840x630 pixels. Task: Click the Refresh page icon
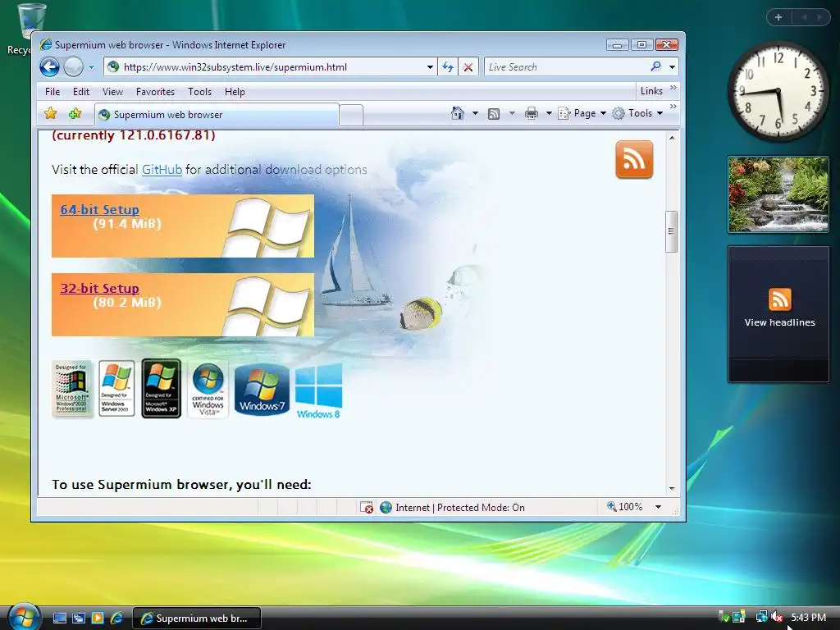pos(448,67)
